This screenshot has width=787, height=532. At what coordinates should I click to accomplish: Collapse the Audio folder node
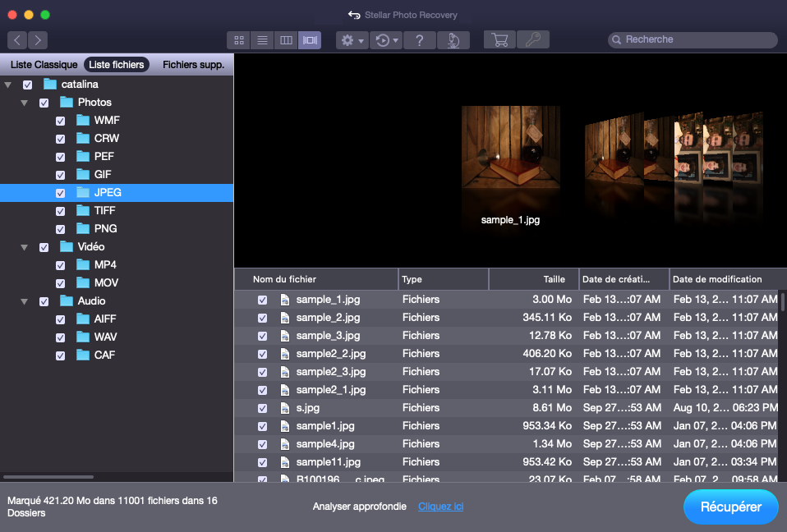click(x=24, y=301)
